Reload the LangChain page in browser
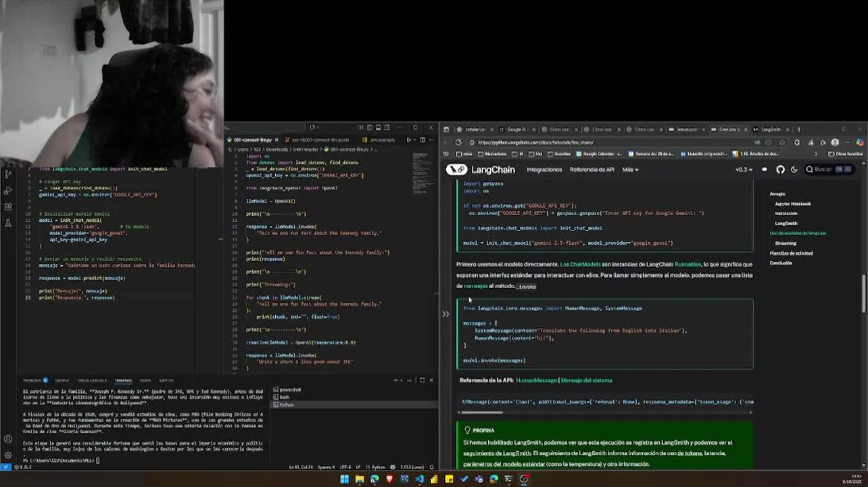 point(458,142)
